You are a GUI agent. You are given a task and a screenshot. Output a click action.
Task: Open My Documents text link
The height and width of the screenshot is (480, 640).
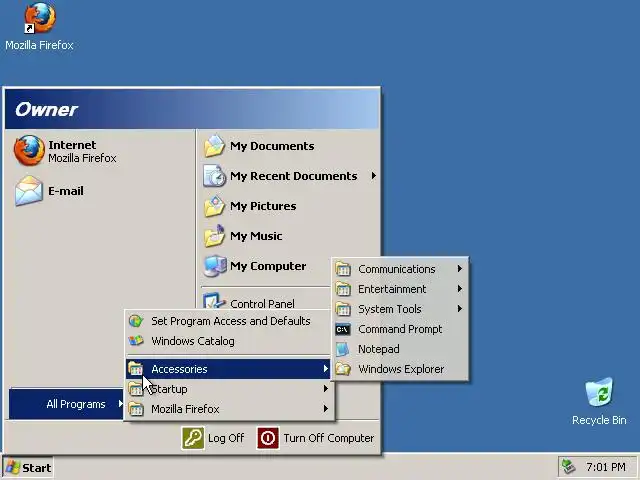(272, 146)
